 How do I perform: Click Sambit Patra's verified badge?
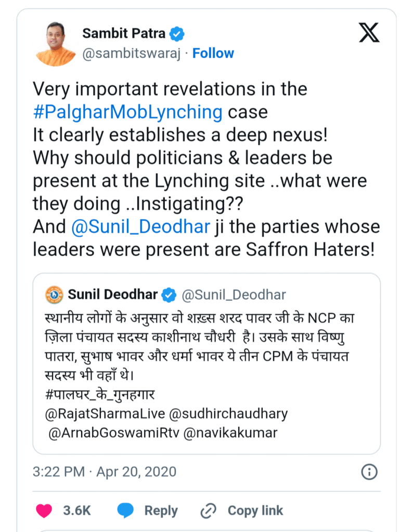click(x=177, y=34)
